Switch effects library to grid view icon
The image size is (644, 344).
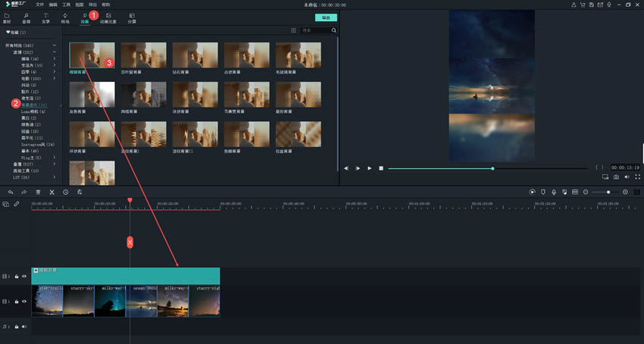pos(293,31)
